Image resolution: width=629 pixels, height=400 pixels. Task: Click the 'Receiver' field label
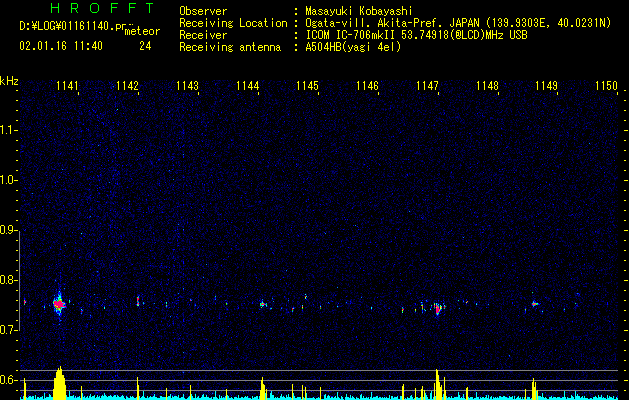pyautogui.click(x=203, y=35)
